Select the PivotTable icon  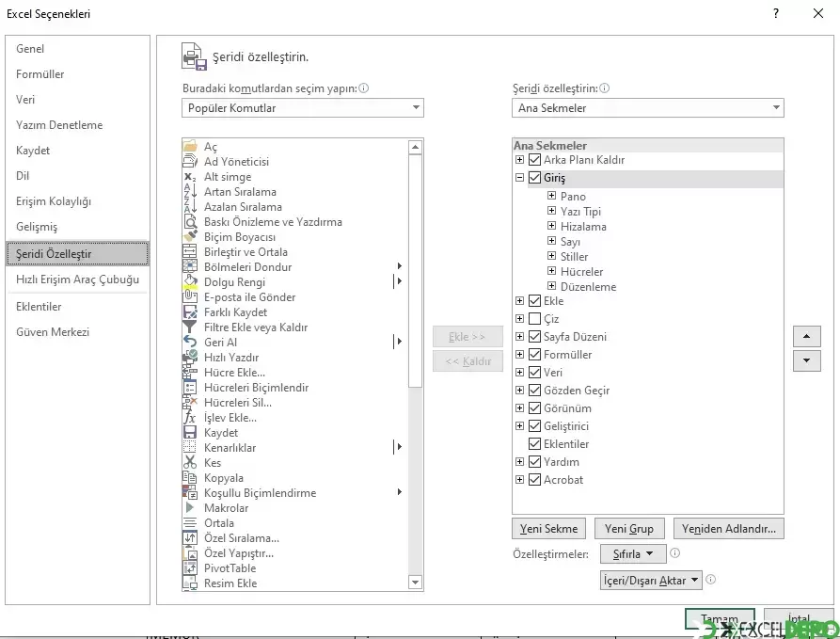[190, 567]
